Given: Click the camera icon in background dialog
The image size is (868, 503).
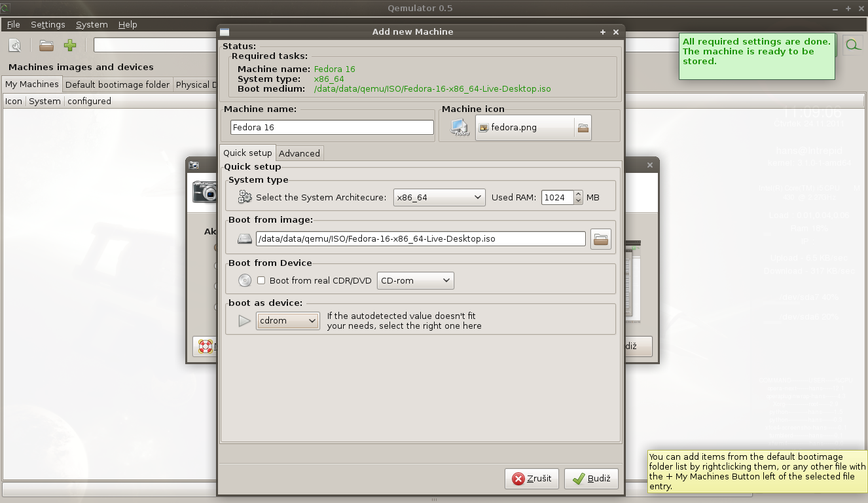Looking at the screenshot, I should [x=204, y=192].
